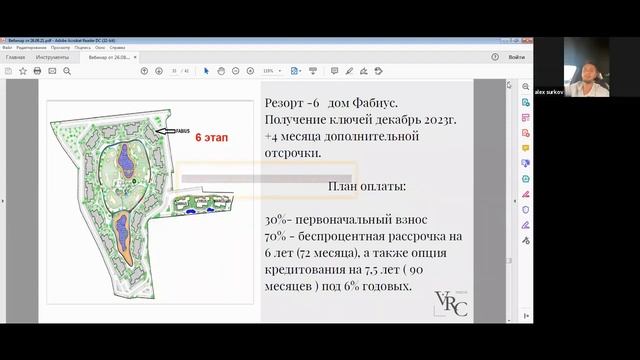This screenshot has height=360, width=640.
Task: Click the Войти sign-in button
Action: point(516,57)
